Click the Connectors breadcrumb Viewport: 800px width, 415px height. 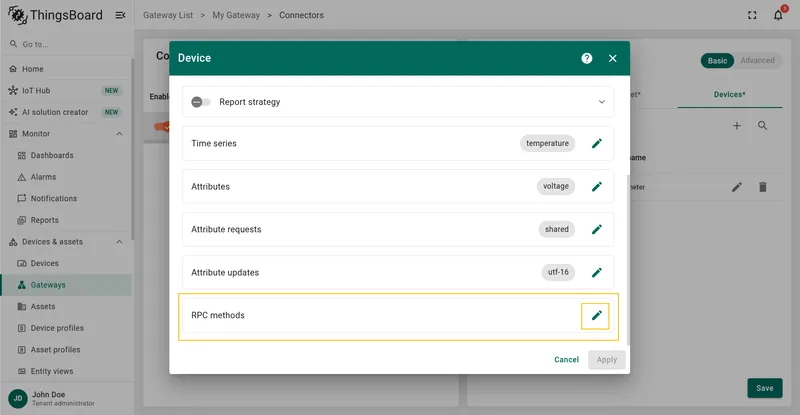(301, 15)
